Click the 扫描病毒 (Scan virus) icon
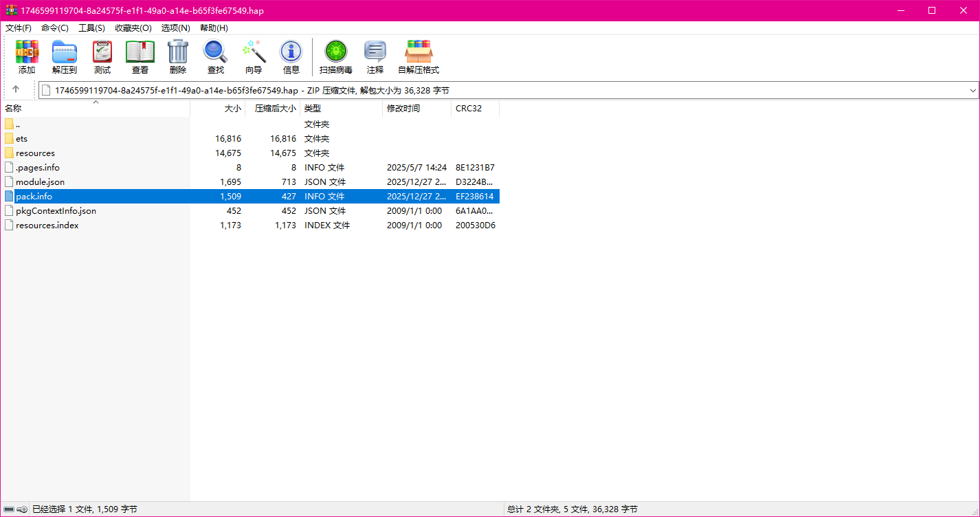This screenshot has width=980, height=517. (336, 52)
